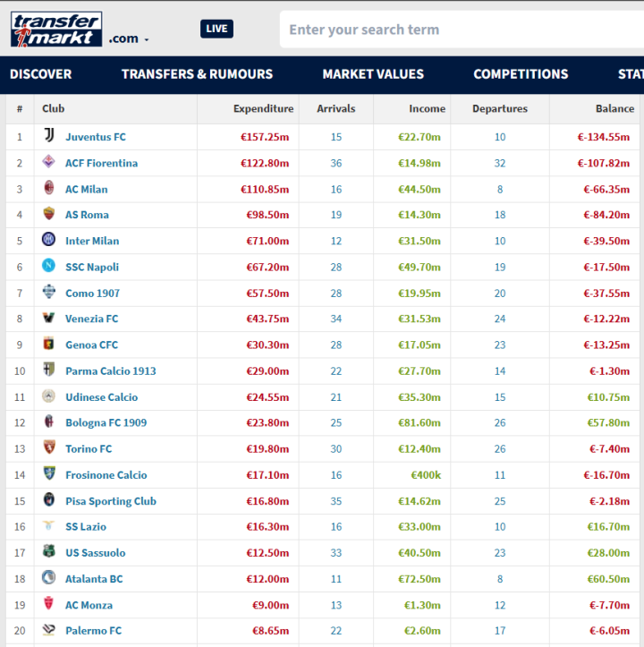Focus the search term input field
Screen dimensions: 644x647
point(462,30)
